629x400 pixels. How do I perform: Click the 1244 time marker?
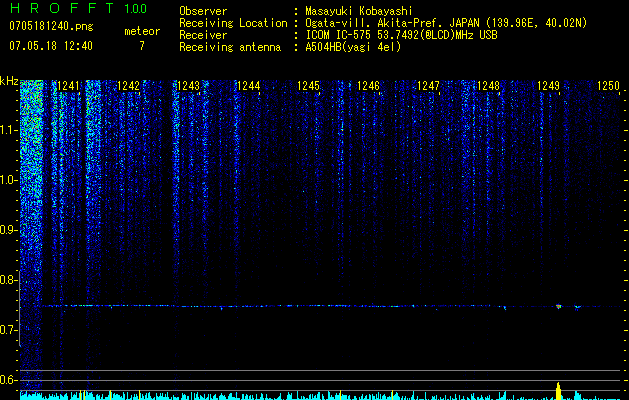248,86
